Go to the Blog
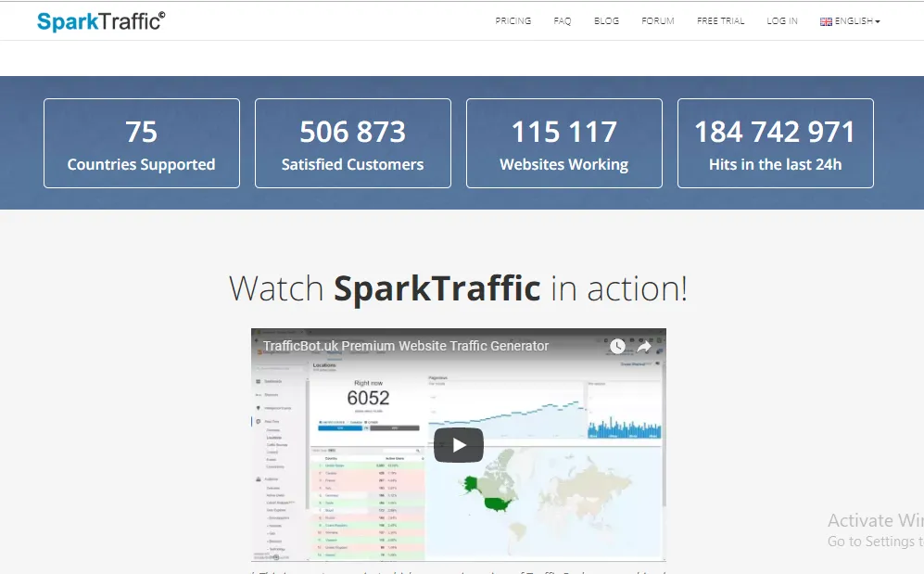 [606, 20]
